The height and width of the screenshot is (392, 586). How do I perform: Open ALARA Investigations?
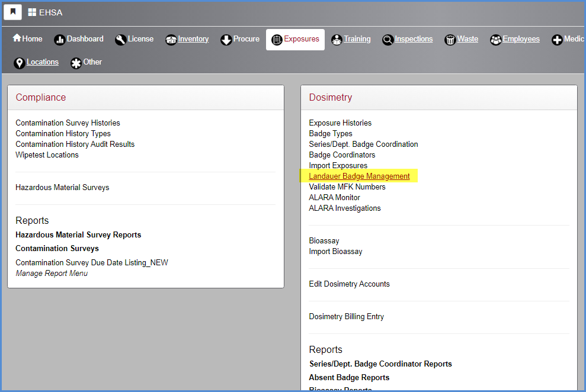point(345,208)
